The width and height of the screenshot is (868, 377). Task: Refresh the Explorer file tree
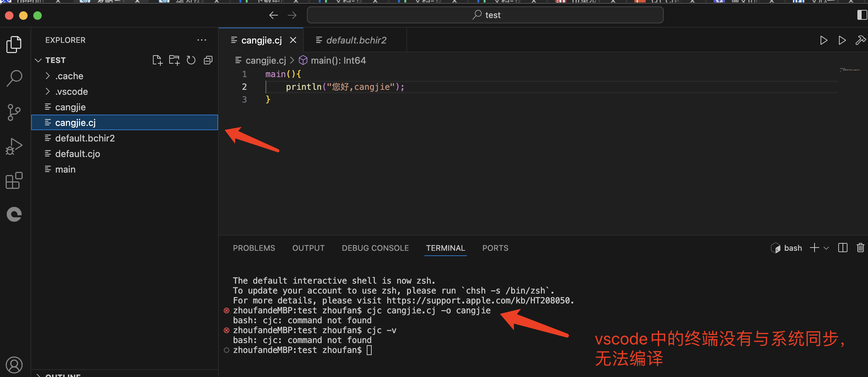(191, 60)
